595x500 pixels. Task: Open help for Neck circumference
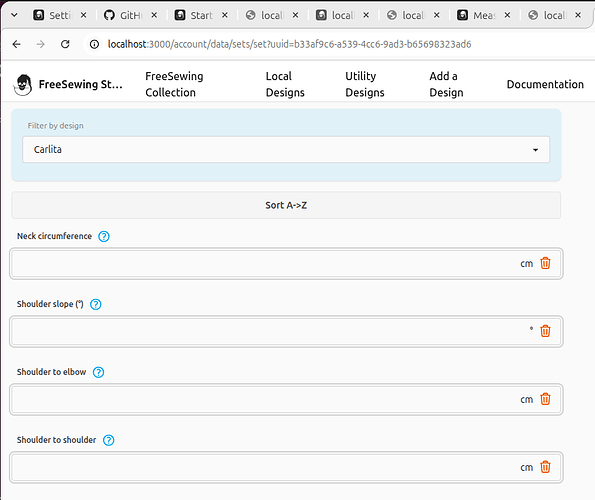(x=104, y=236)
